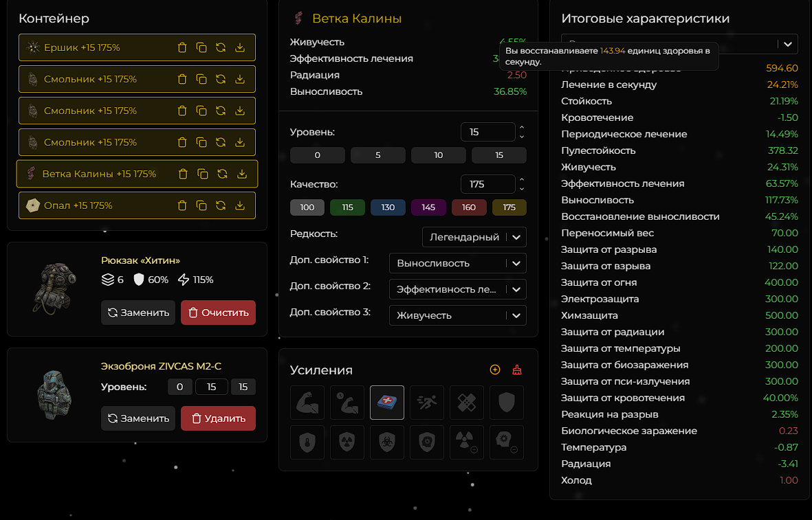
Task: Click the Уровень number input field
Action: [487, 132]
